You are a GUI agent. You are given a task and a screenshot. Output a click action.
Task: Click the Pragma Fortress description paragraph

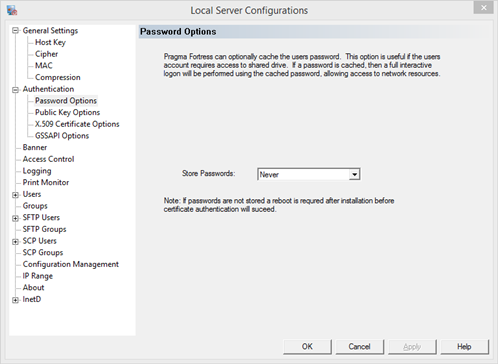[302, 65]
